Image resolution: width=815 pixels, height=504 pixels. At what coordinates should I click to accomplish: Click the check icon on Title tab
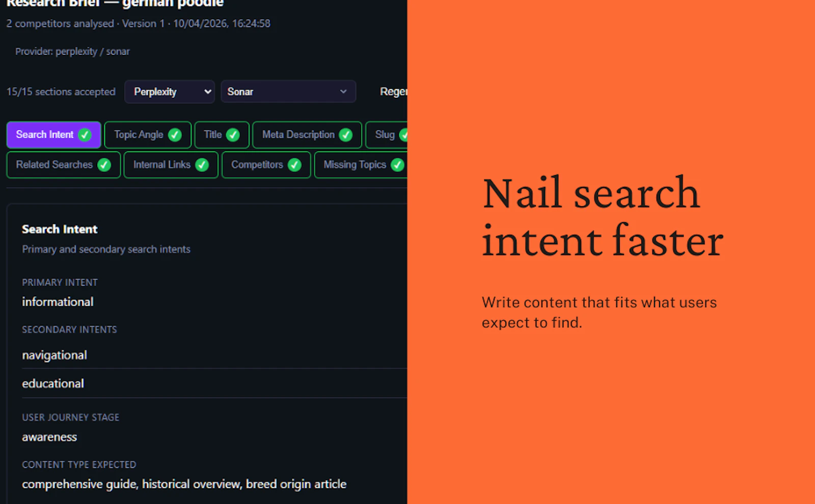pyautogui.click(x=233, y=135)
